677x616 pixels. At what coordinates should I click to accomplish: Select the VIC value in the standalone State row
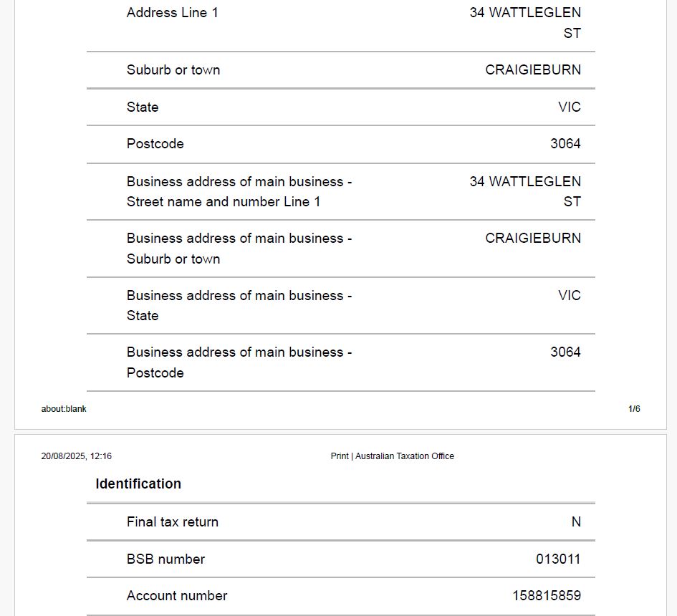pos(570,107)
